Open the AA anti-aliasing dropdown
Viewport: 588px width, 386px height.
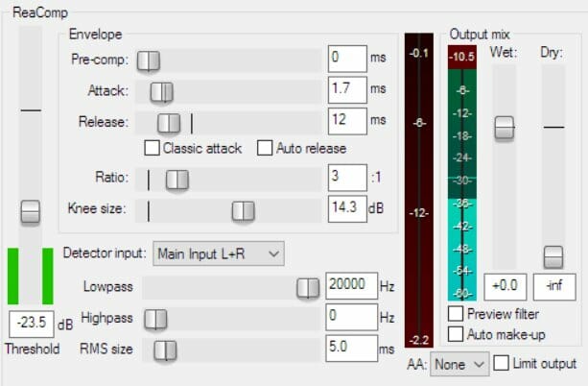pyautogui.click(x=459, y=364)
